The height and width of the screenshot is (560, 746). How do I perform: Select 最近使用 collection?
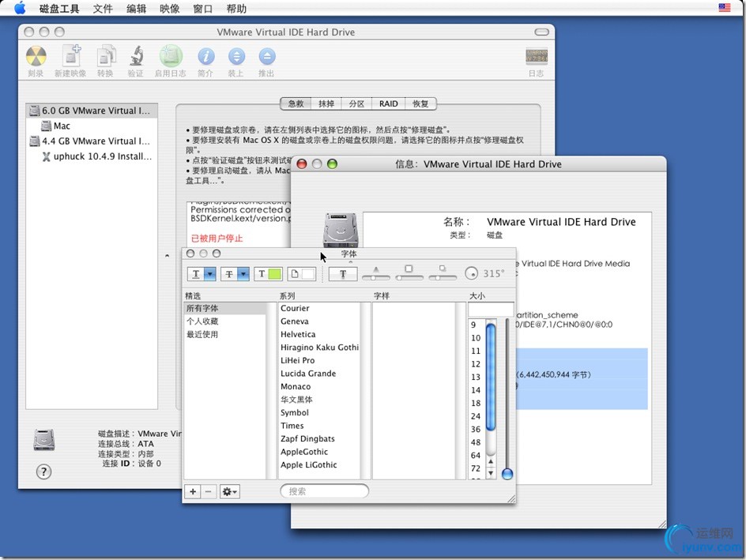(224, 334)
